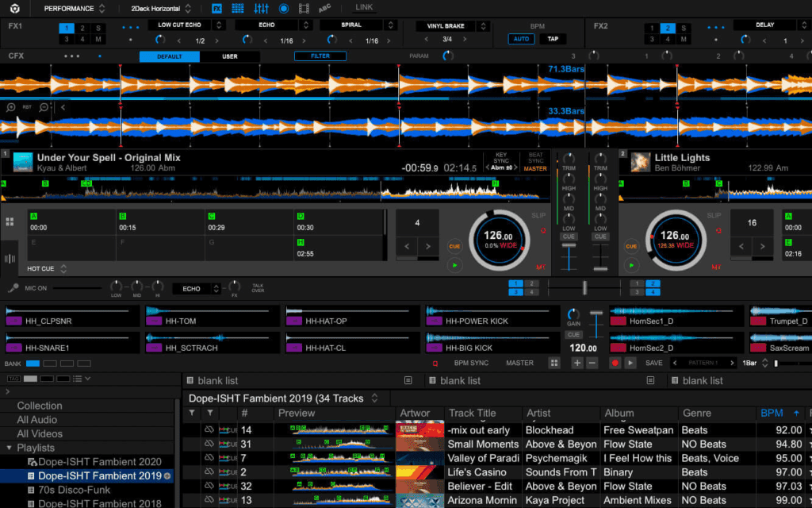Click the TAP BPM button
Viewport: 812px width, 508px height.
[553, 39]
